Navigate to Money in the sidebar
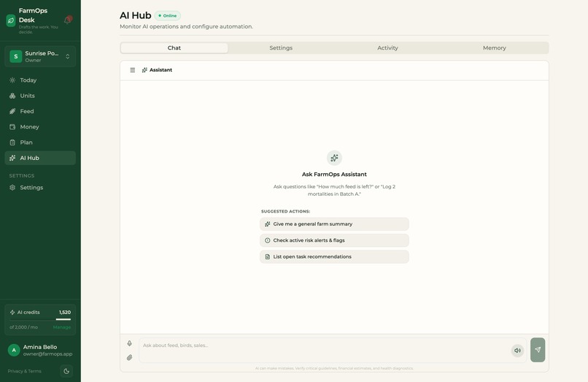 pyautogui.click(x=40, y=127)
